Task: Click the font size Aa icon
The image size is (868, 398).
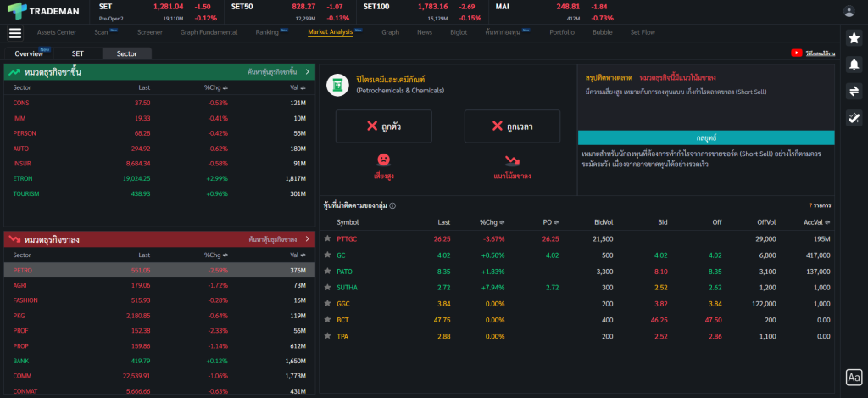Action: (x=854, y=378)
